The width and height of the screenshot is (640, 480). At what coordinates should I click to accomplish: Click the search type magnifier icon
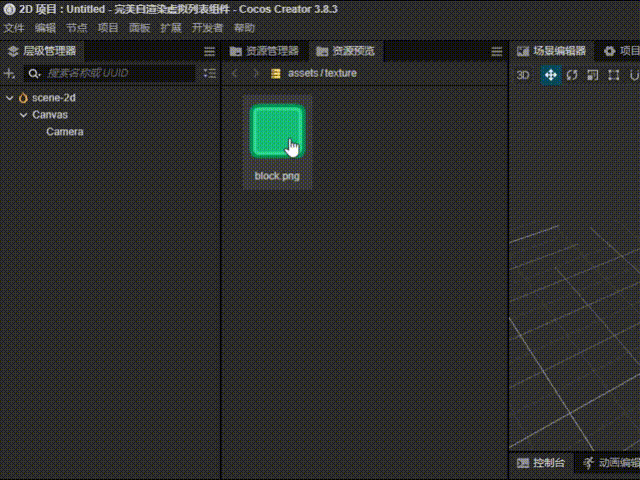pyautogui.click(x=34, y=73)
